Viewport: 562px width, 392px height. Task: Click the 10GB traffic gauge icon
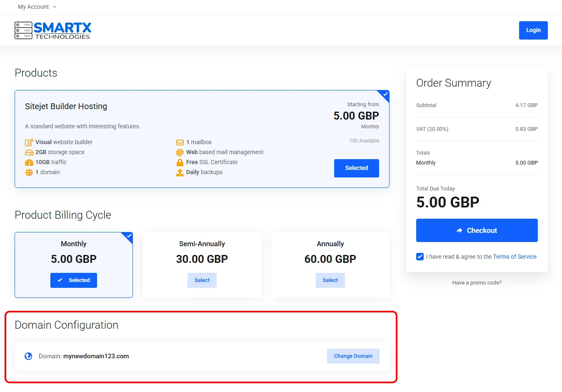coord(29,162)
